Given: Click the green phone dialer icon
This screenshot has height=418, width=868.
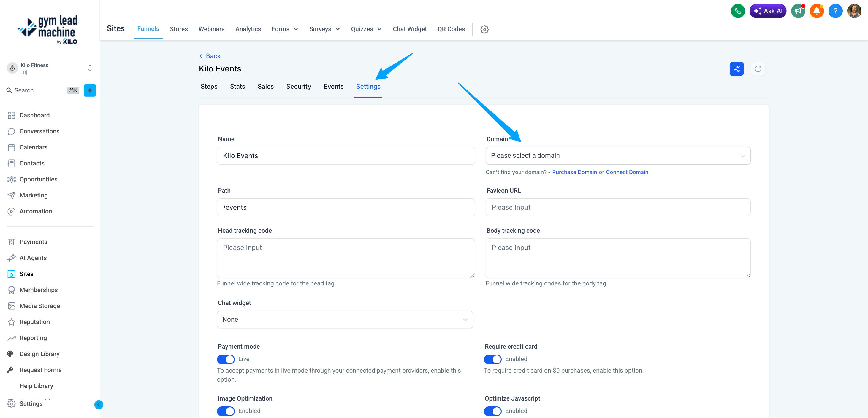Looking at the screenshot, I should click(x=738, y=11).
